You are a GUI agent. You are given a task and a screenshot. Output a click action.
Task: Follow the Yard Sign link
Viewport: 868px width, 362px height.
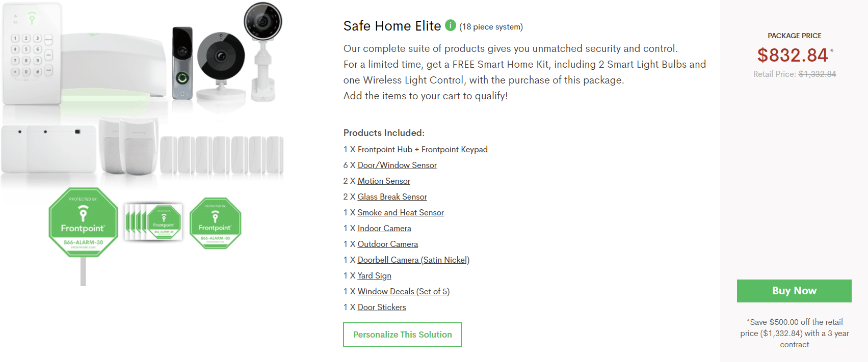click(374, 275)
